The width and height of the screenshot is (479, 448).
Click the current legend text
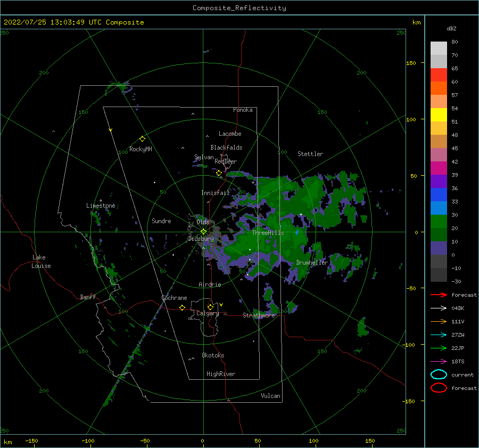click(463, 374)
